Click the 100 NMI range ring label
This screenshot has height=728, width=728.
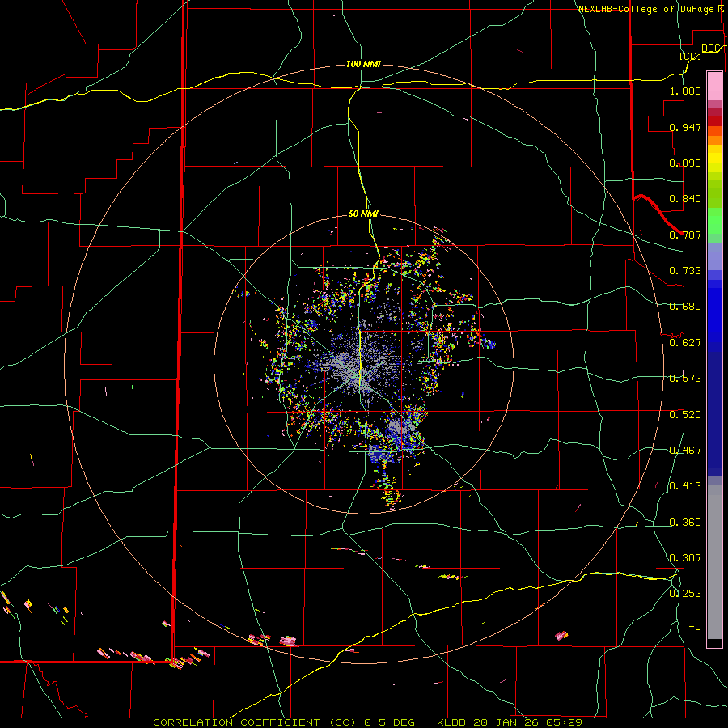tap(363, 64)
